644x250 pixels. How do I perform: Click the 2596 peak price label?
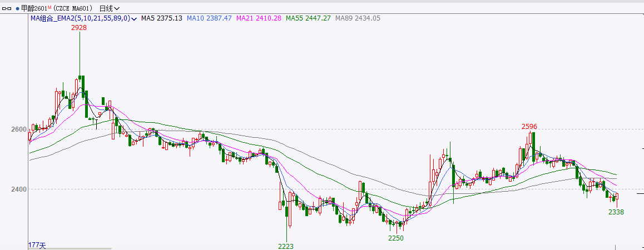pyautogui.click(x=529, y=127)
